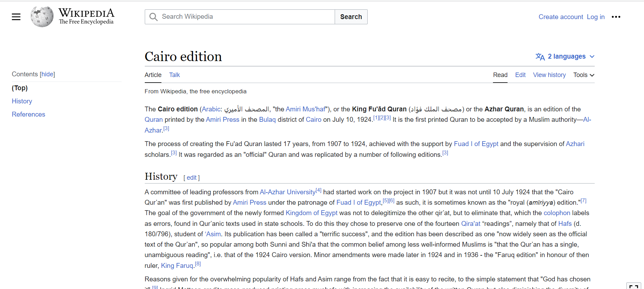Open the Tools dropdown menu
The image size is (644, 289).
pyautogui.click(x=584, y=75)
